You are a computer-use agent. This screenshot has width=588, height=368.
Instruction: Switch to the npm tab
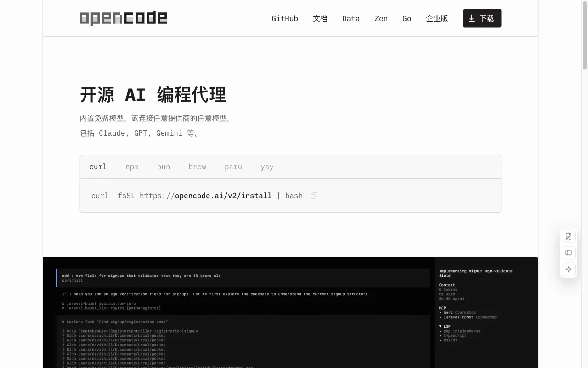[132, 167]
